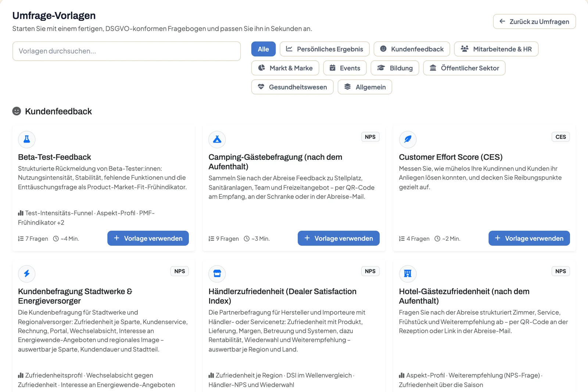Screen dimensions: 588x392
Task: Click the lightning bolt icon on Stadtwerke card
Action: point(27,273)
